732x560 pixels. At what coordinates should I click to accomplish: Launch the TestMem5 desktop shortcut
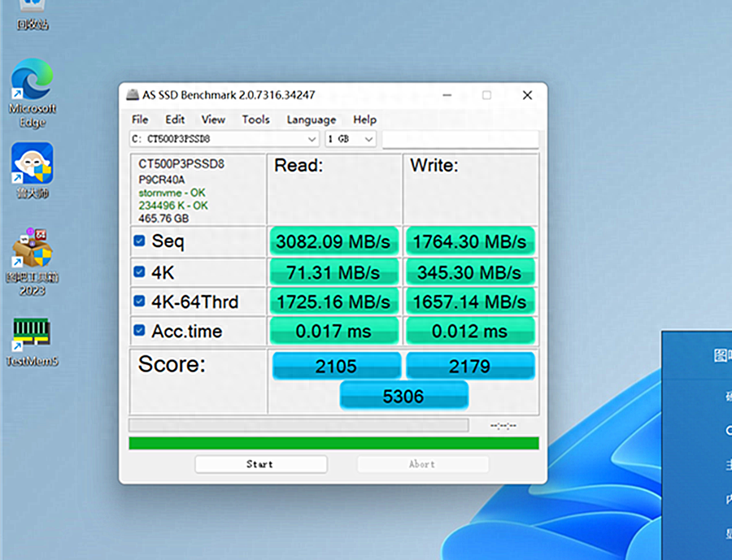pyautogui.click(x=33, y=341)
